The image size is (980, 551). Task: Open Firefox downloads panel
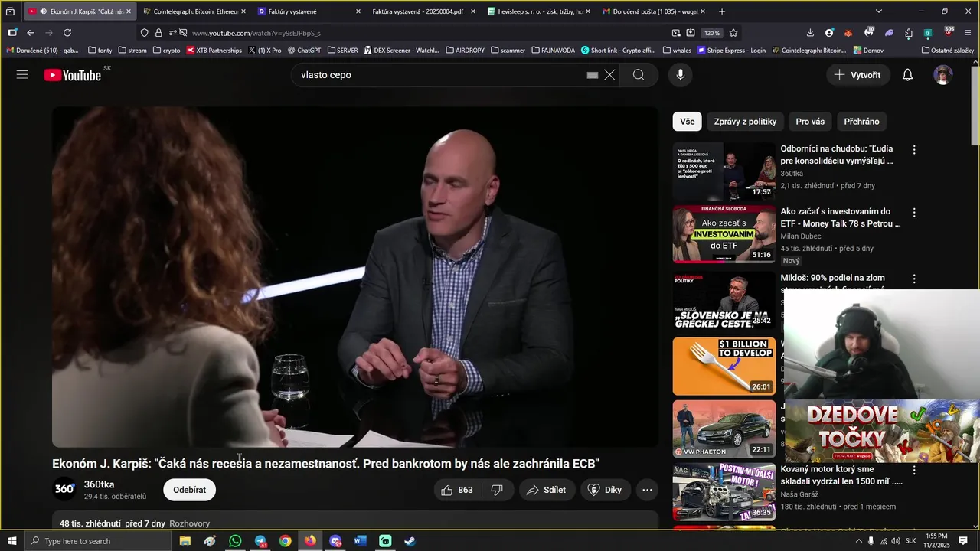[x=810, y=33]
